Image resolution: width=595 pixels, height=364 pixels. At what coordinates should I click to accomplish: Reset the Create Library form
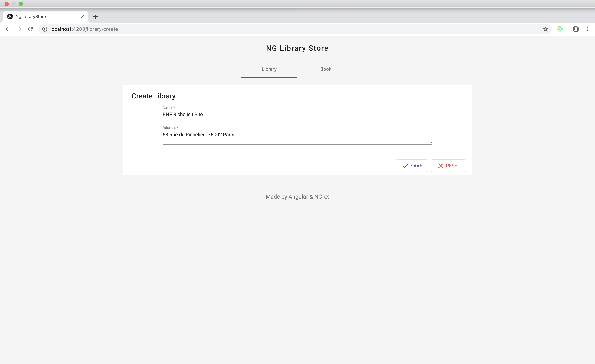(x=448, y=166)
